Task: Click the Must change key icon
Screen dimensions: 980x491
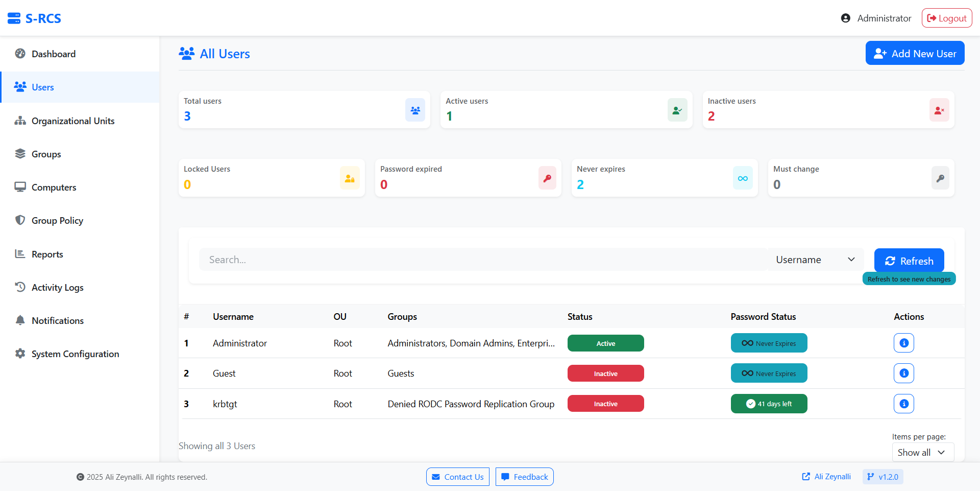Action: pyautogui.click(x=940, y=178)
